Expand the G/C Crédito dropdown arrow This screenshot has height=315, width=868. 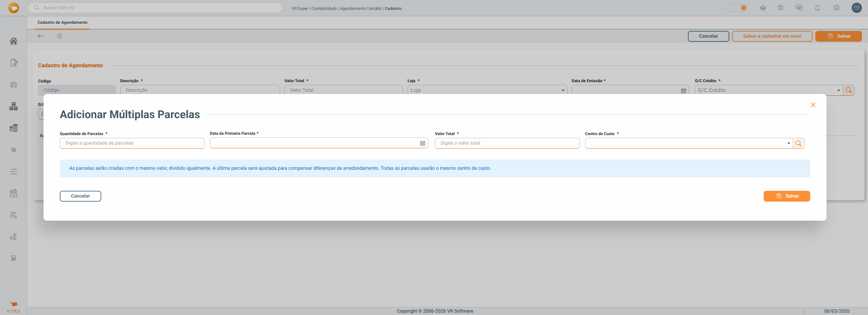click(838, 90)
